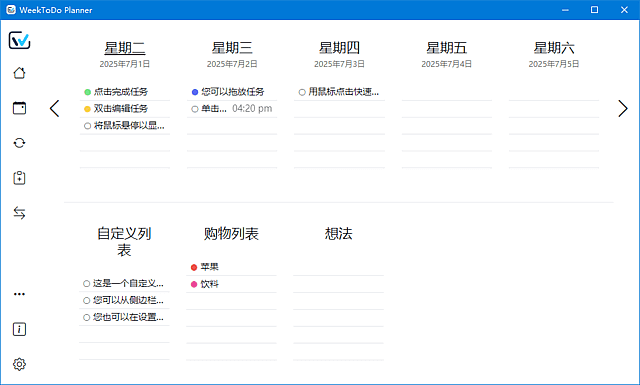Open settings via the gear icon
The image size is (640, 385).
click(19, 364)
